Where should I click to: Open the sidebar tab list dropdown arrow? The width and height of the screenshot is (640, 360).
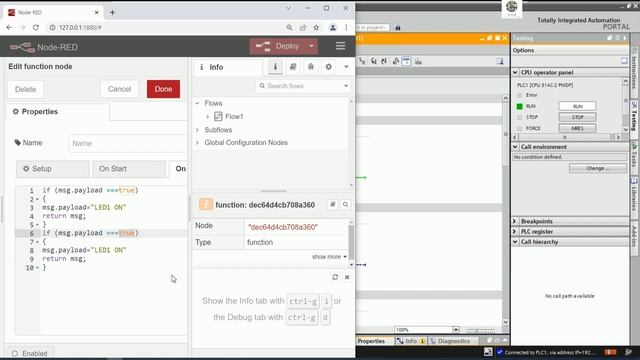(346, 67)
